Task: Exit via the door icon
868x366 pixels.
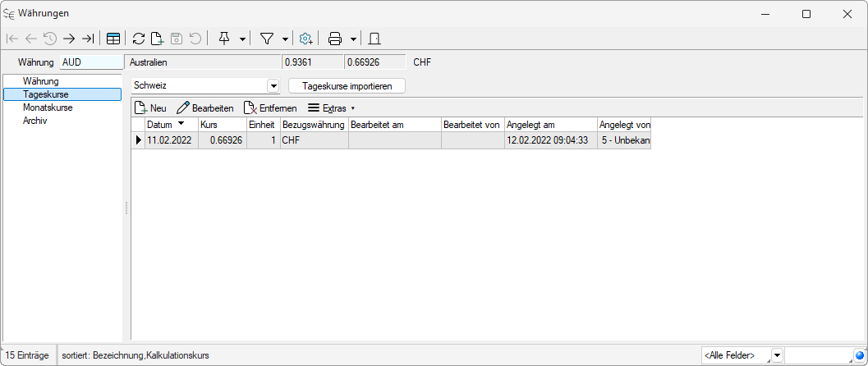Action: click(x=374, y=39)
